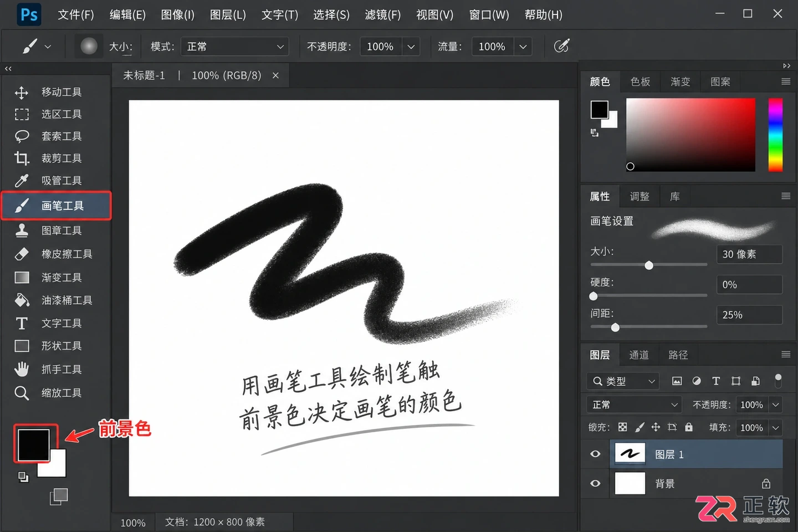This screenshot has width=798, height=532.
Task: Select the Marquee selection tool (选区工具)
Action: pyautogui.click(x=55, y=114)
